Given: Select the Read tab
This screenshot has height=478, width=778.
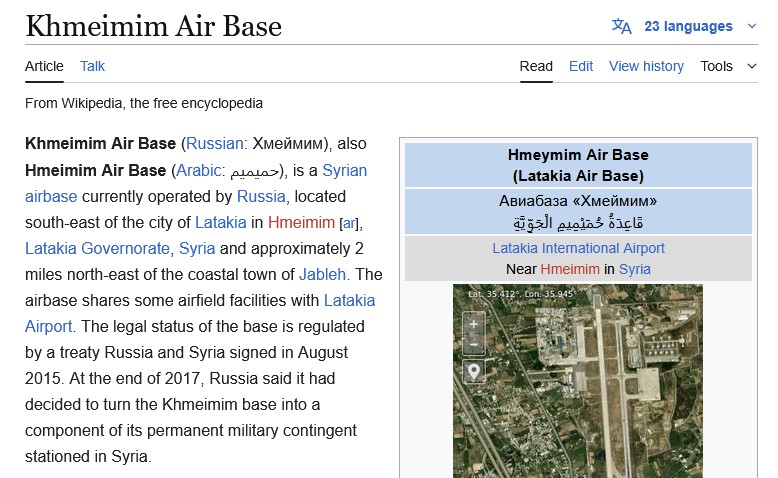Looking at the screenshot, I should click(536, 66).
